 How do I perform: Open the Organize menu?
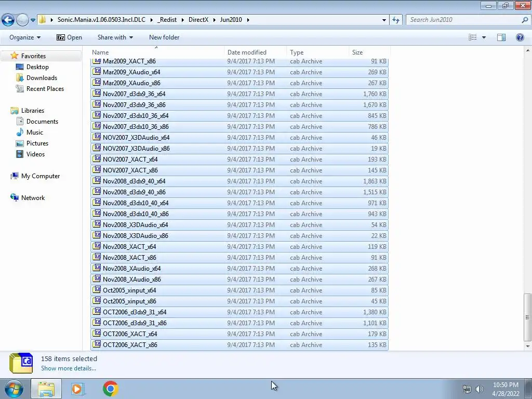pos(25,37)
